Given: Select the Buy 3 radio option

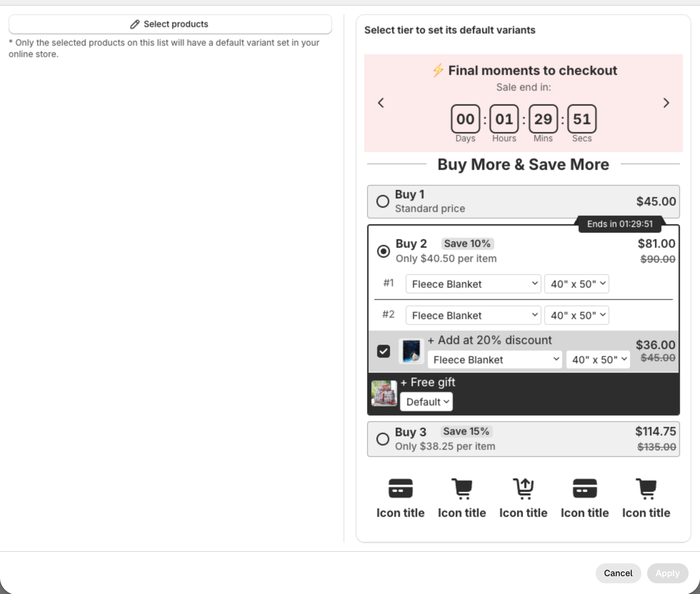Looking at the screenshot, I should point(382,439).
